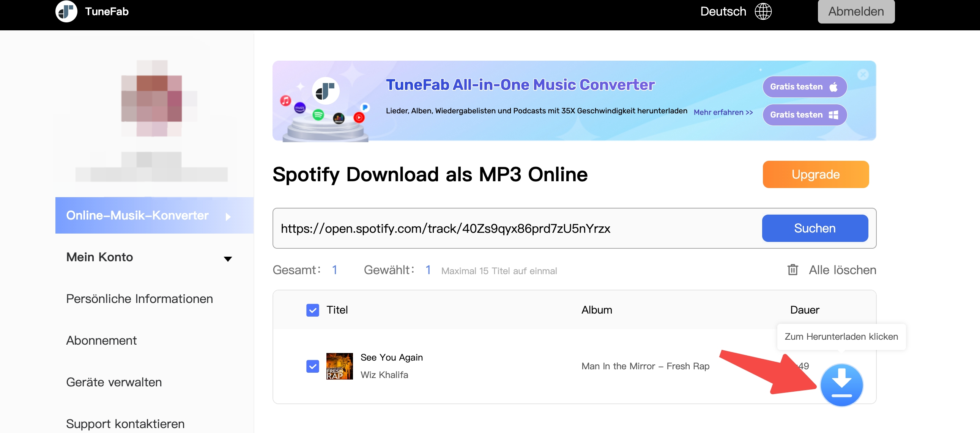Go to the Abonnement page
Viewport: 980px width, 433px height.
(x=101, y=340)
